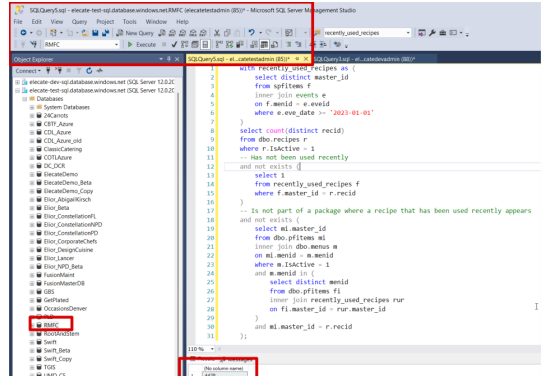Open the Project menu
This screenshot has height=376, width=551.
click(x=105, y=21)
